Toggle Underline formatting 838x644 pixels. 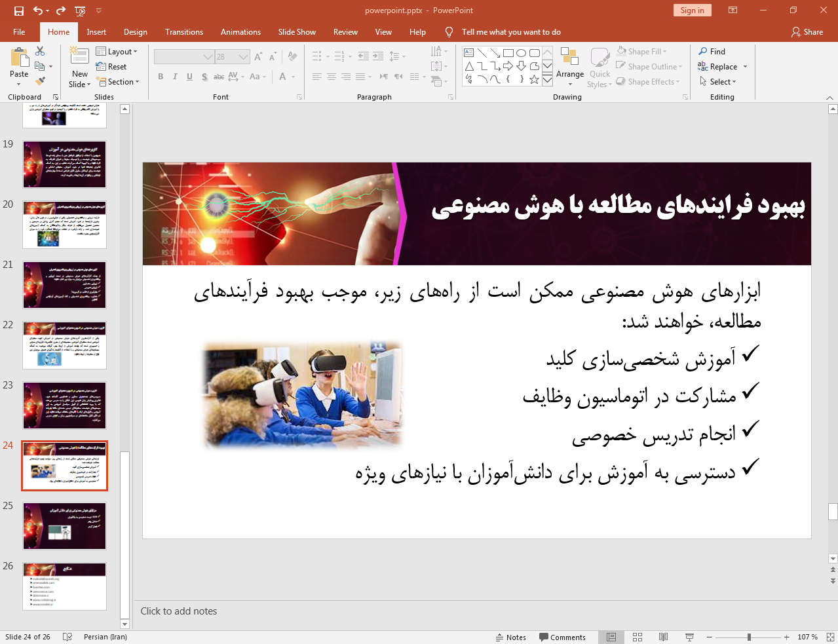pyautogui.click(x=189, y=77)
